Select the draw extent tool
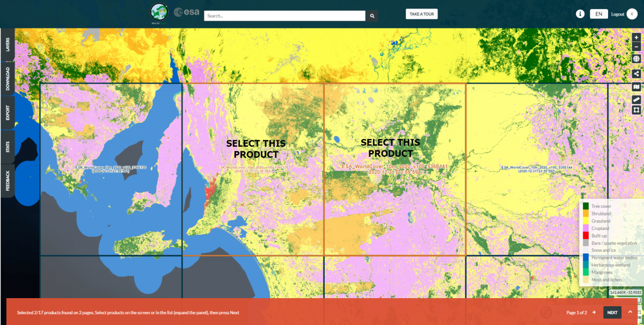 tap(636, 110)
